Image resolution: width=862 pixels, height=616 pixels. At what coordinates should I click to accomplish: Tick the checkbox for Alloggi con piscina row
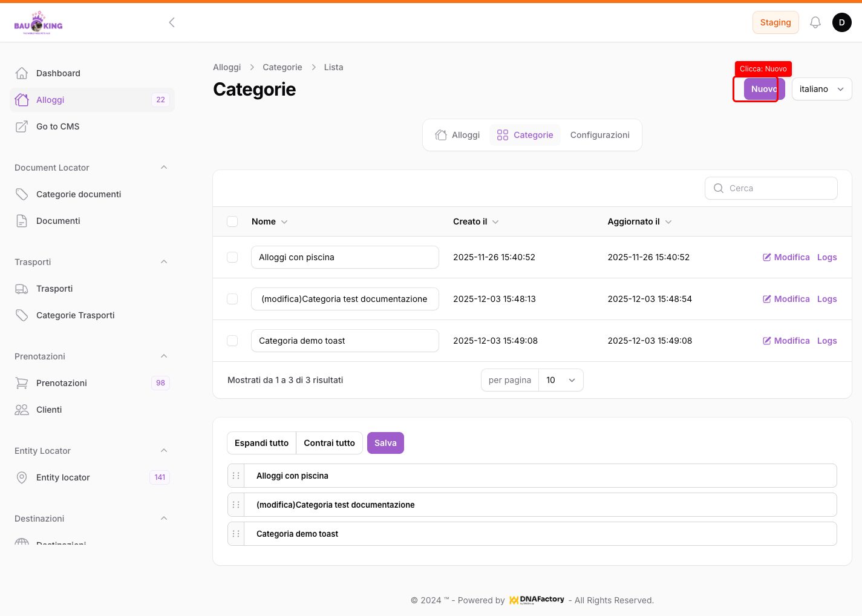232,257
